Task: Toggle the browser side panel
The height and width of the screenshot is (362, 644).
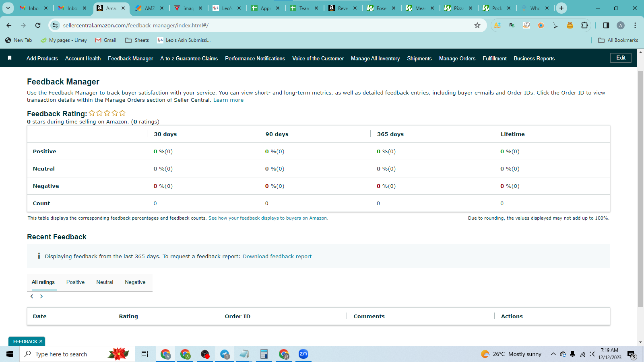Action: 606,25
